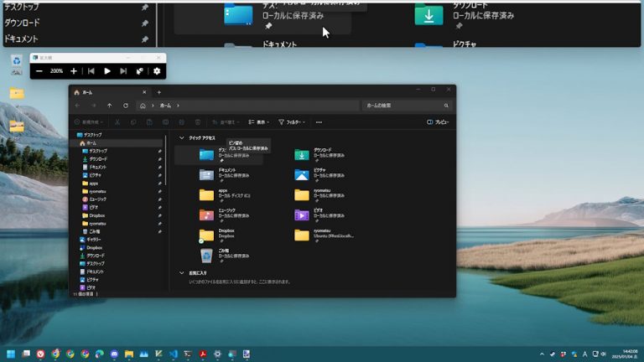Show hidden system tray icons
Viewport: 644px width, 362px height.
tap(542, 354)
